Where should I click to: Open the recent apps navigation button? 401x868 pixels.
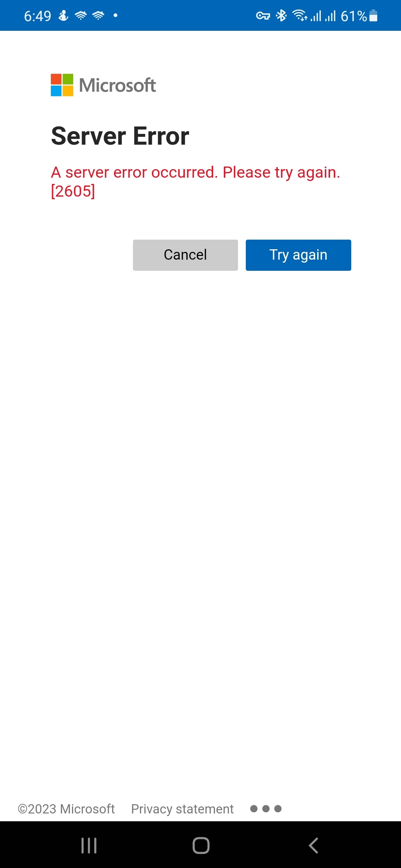pyautogui.click(x=89, y=846)
